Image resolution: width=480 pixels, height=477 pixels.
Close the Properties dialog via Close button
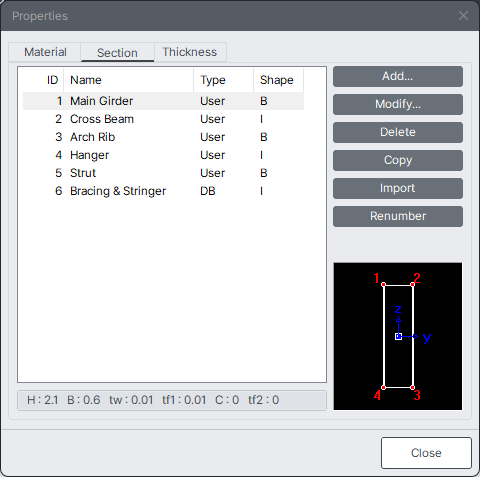[426, 453]
